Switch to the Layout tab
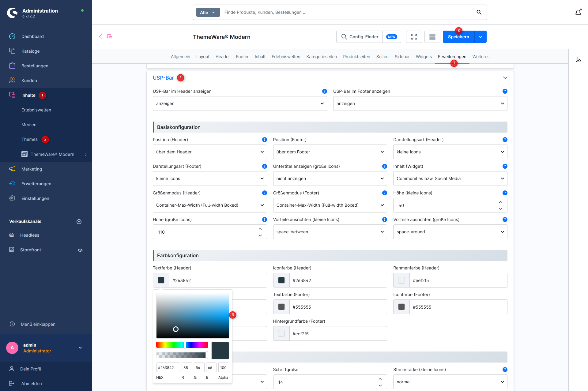The image size is (588, 391). click(x=203, y=57)
